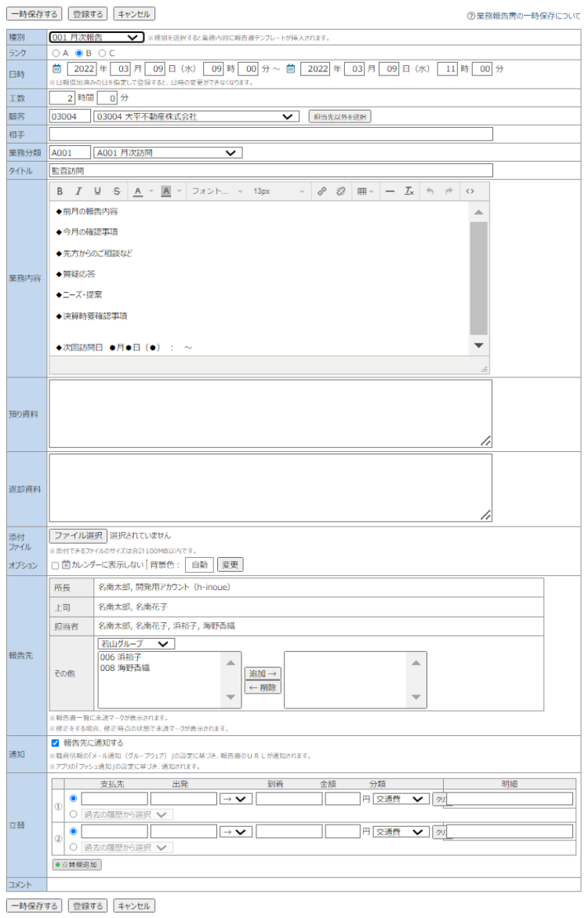Click ファイル選択 button
The width and height of the screenshot is (588, 918).
[x=78, y=536]
